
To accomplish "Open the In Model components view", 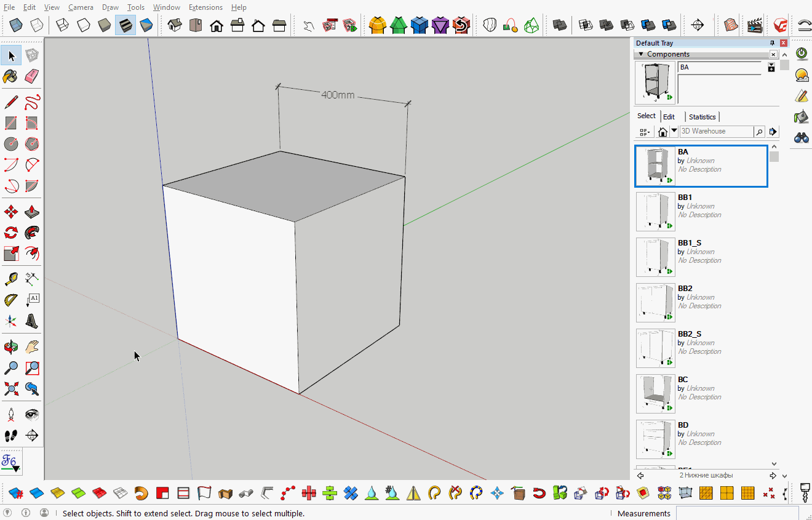I will (x=663, y=131).
